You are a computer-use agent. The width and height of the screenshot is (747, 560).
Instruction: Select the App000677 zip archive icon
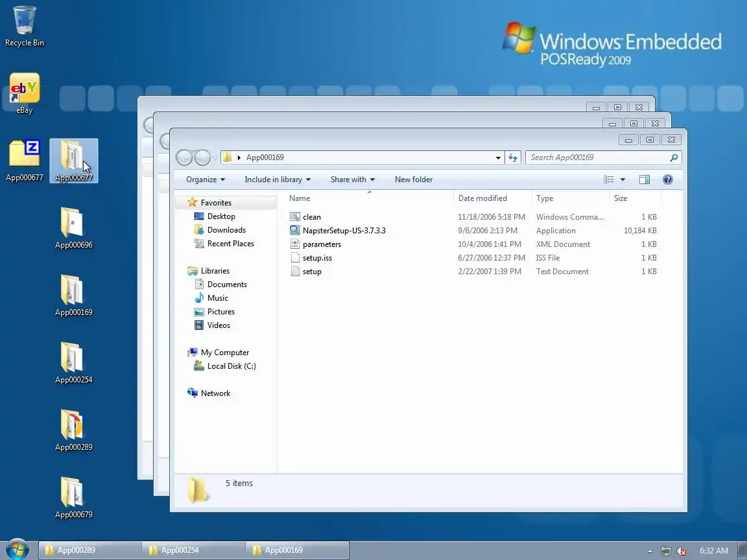click(x=24, y=161)
